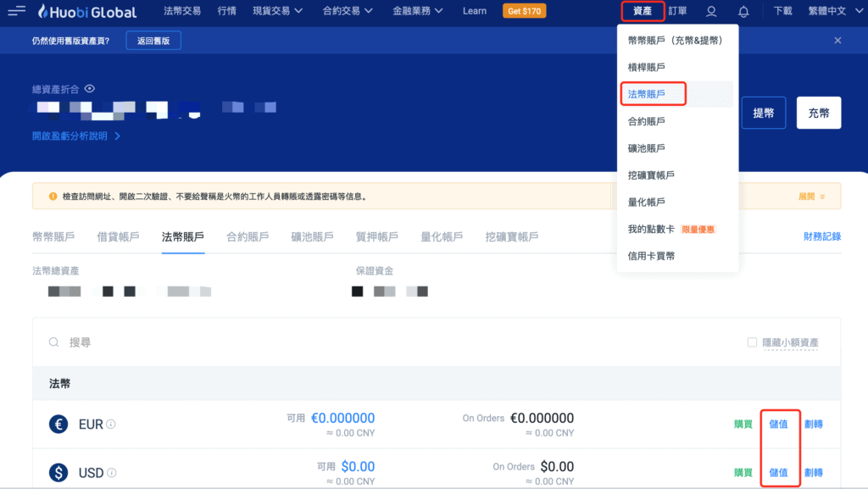The height and width of the screenshot is (489, 868).
Task: Open the 財務記錄 link
Action: point(822,236)
